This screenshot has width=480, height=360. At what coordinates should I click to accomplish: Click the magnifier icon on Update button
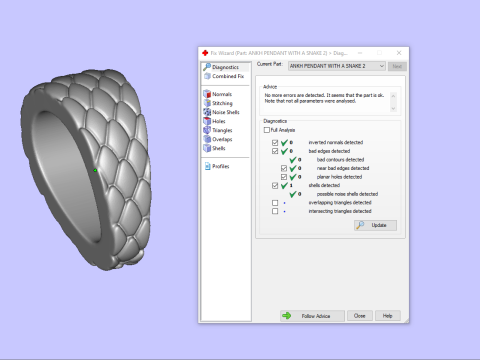360,225
